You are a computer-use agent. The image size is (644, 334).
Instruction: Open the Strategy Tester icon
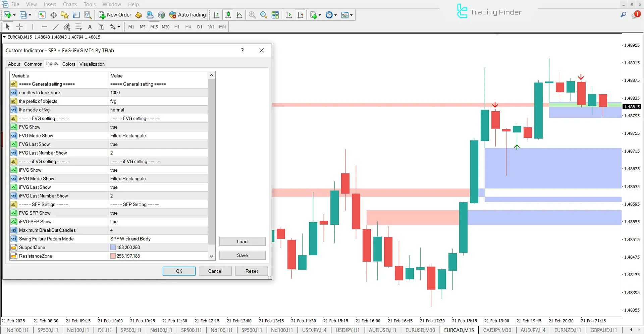88,15
